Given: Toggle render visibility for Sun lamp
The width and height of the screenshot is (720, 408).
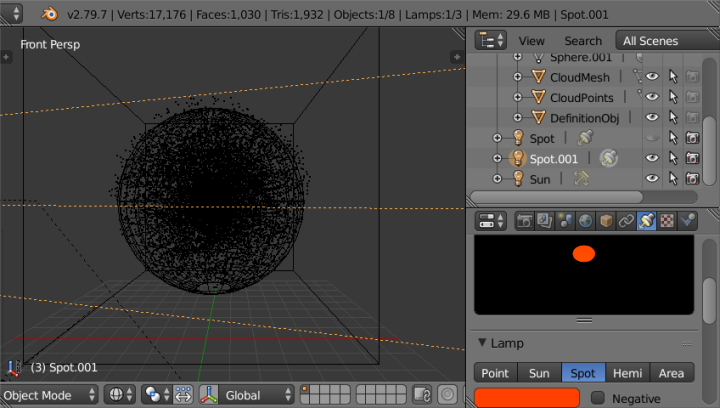Looking at the screenshot, I should (x=692, y=178).
